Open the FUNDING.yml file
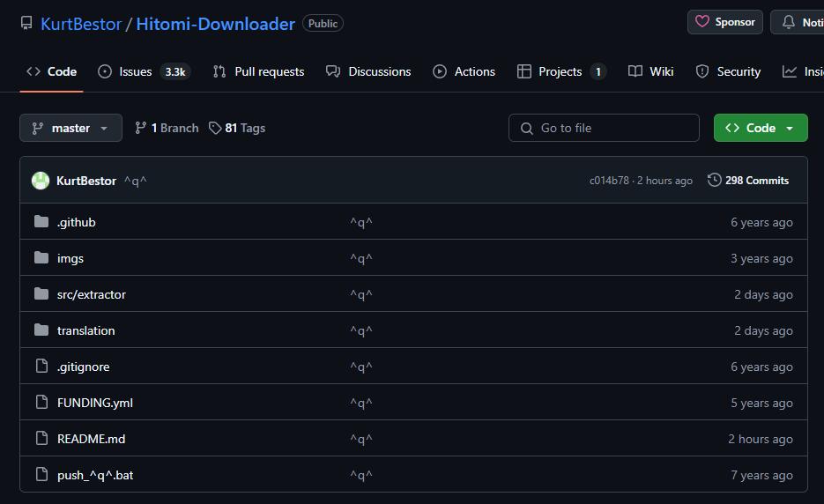This screenshot has height=504, width=824. [x=94, y=403]
